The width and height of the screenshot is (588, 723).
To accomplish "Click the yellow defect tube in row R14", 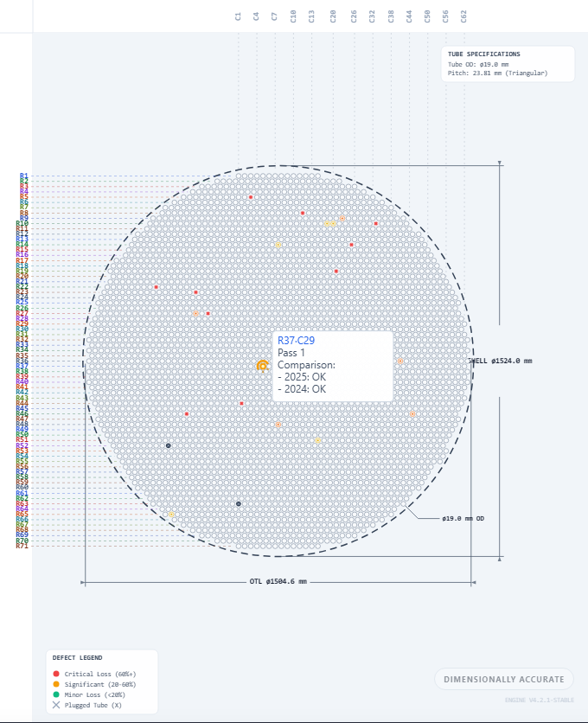I will tap(278, 245).
